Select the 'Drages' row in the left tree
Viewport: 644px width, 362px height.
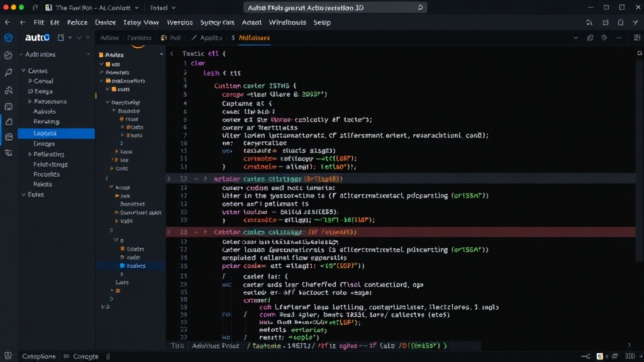(44, 144)
